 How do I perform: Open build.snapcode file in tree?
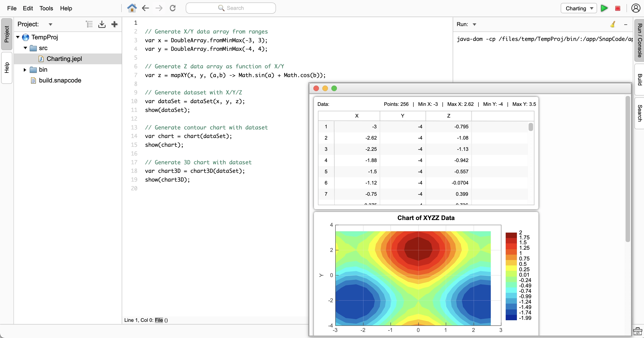pos(60,80)
